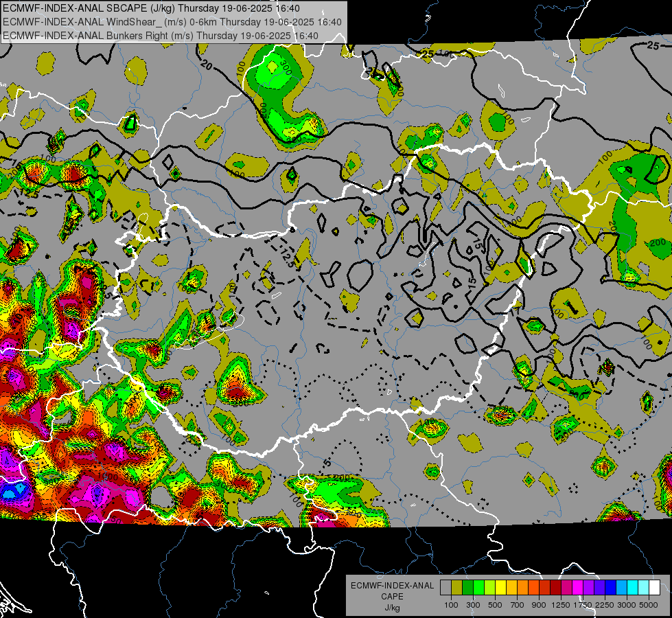The height and width of the screenshot is (618, 672).
Task: Click the 300 value under the legend
Action: [473, 605]
